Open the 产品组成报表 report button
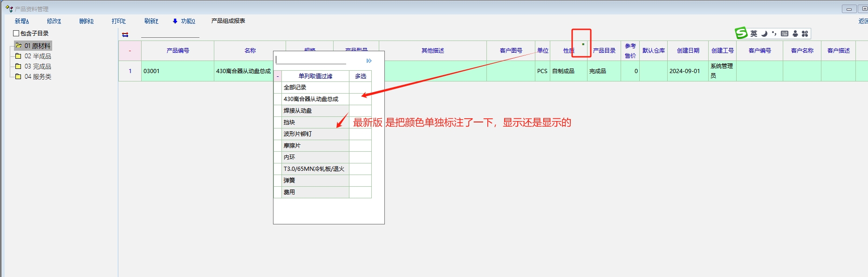 point(228,21)
